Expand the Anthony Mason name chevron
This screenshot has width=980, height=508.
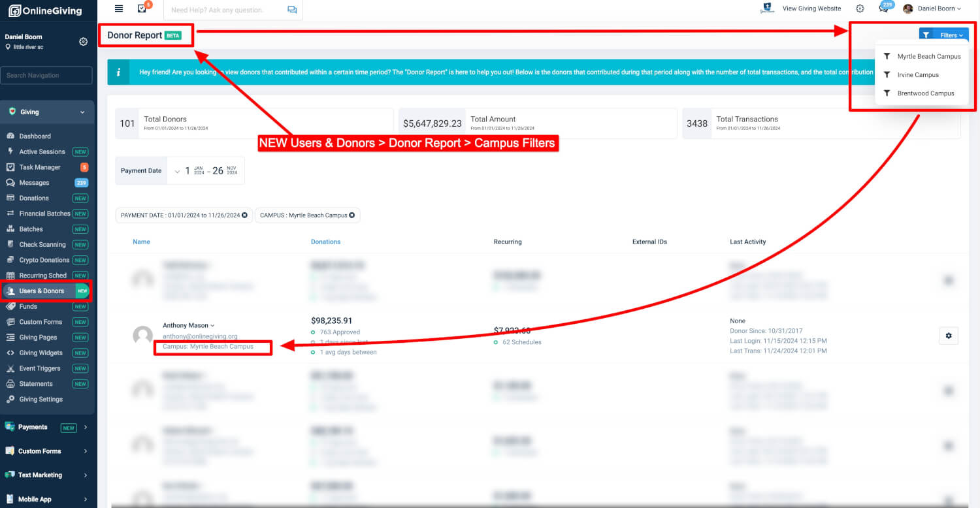(x=212, y=325)
